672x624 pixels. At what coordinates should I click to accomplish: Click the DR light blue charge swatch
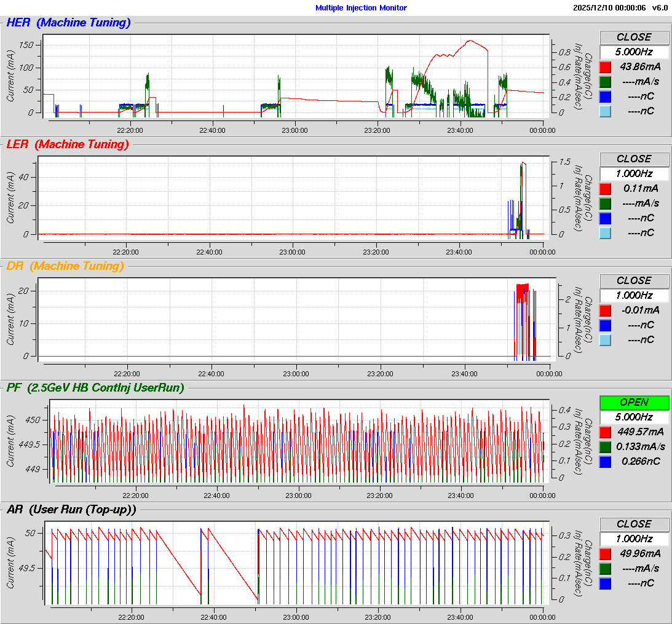pos(606,340)
